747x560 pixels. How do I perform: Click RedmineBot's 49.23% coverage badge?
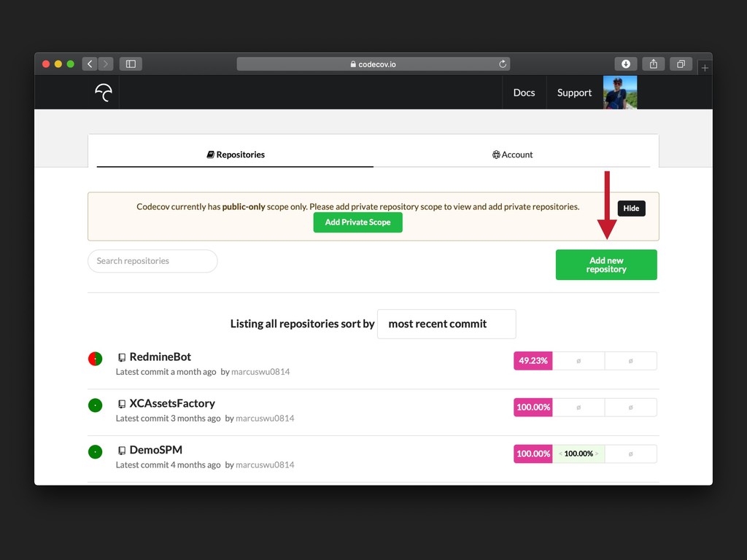[x=533, y=361]
